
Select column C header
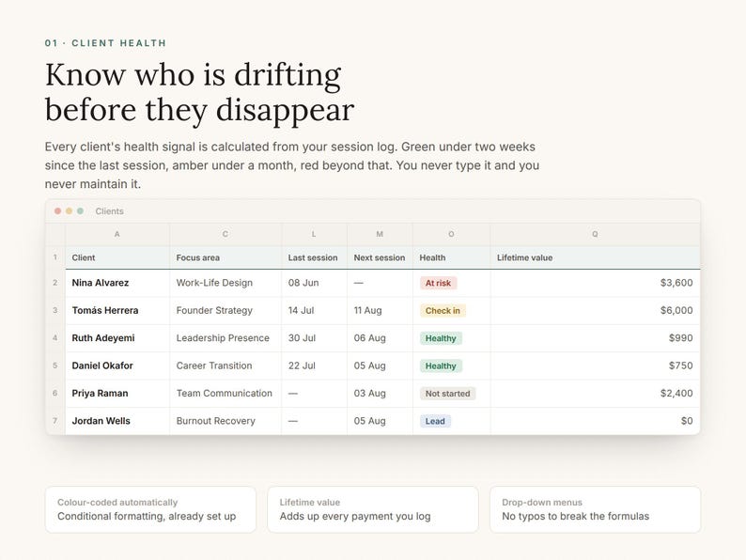point(225,234)
